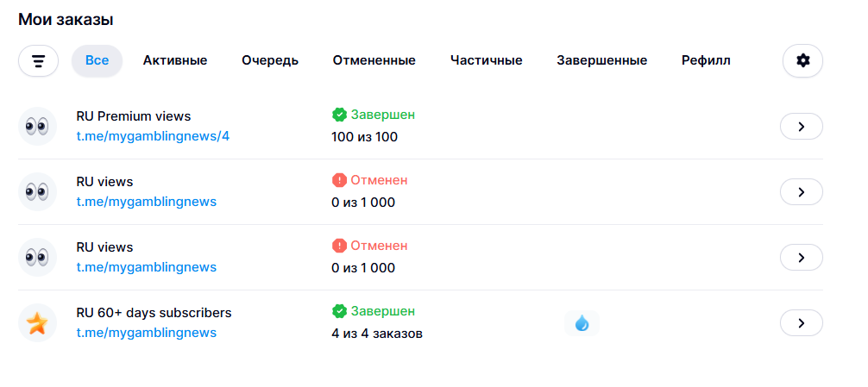The width and height of the screenshot is (868, 387).
Task: Click the green checkmark badge of subscribers order
Action: point(339,311)
